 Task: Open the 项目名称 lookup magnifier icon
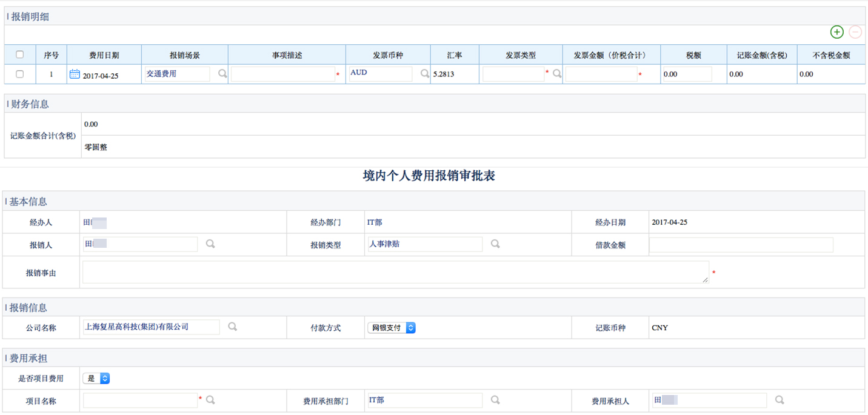tap(210, 400)
